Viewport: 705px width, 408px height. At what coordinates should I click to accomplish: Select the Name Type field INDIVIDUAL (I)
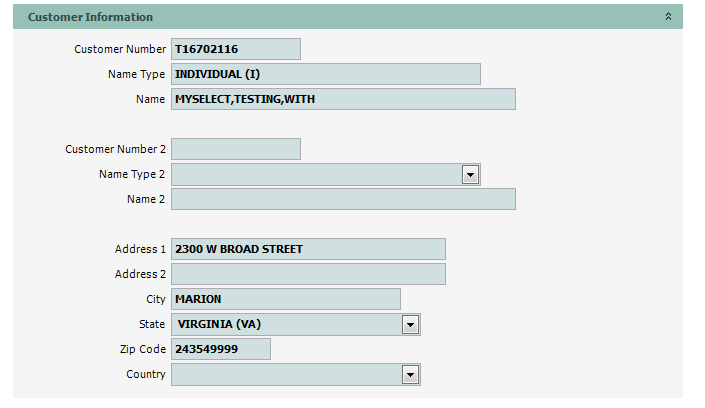click(x=325, y=74)
